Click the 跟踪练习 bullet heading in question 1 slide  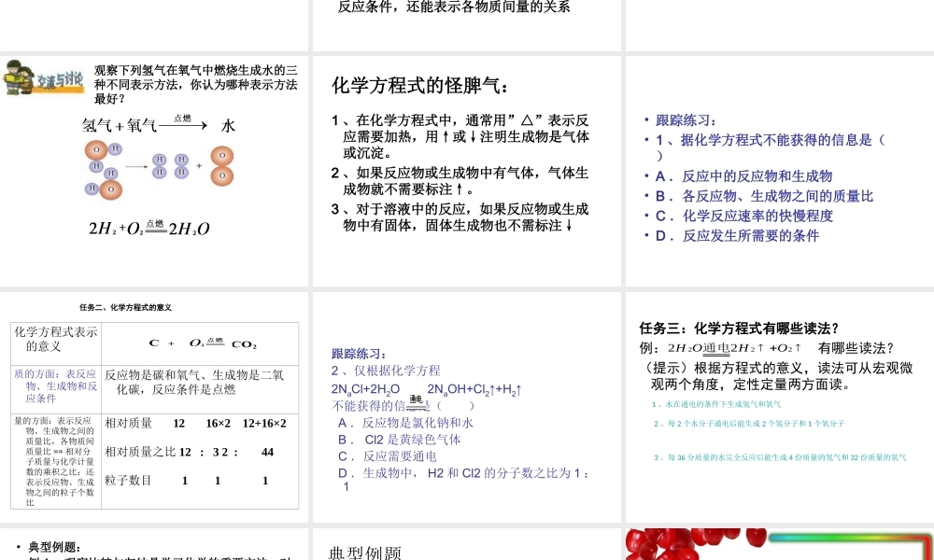[686, 120]
